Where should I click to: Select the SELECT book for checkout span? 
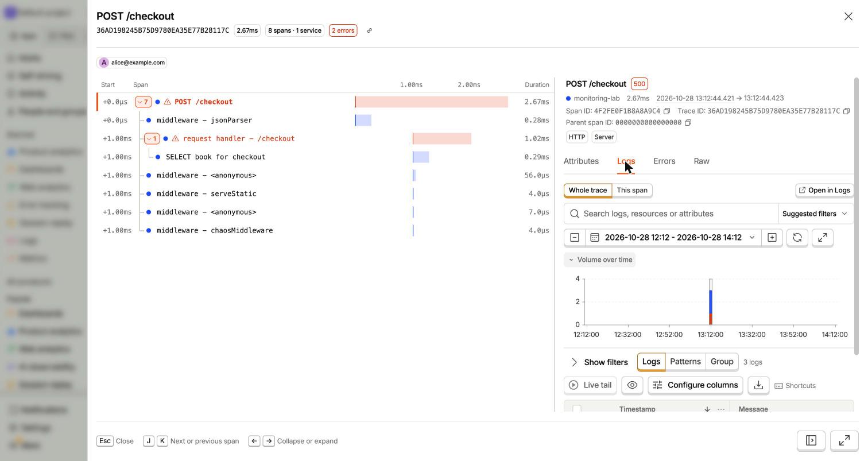pyautogui.click(x=215, y=157)
